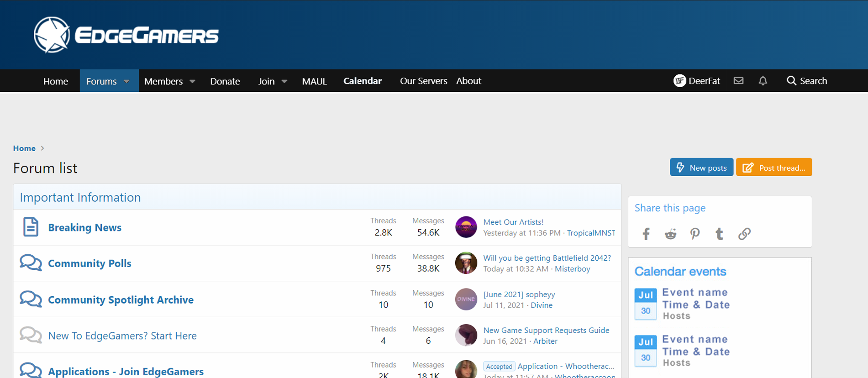The image size is (868, 378).
Task: Open Arbiter's avatar in New To EdgeGamers row
Action: [466, 335]
